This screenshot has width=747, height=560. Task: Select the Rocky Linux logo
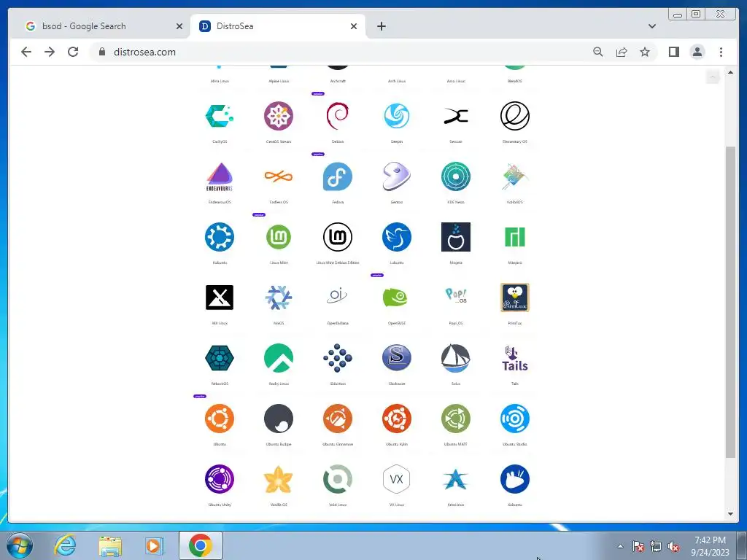pyautogui.click(x=279, y=357)
